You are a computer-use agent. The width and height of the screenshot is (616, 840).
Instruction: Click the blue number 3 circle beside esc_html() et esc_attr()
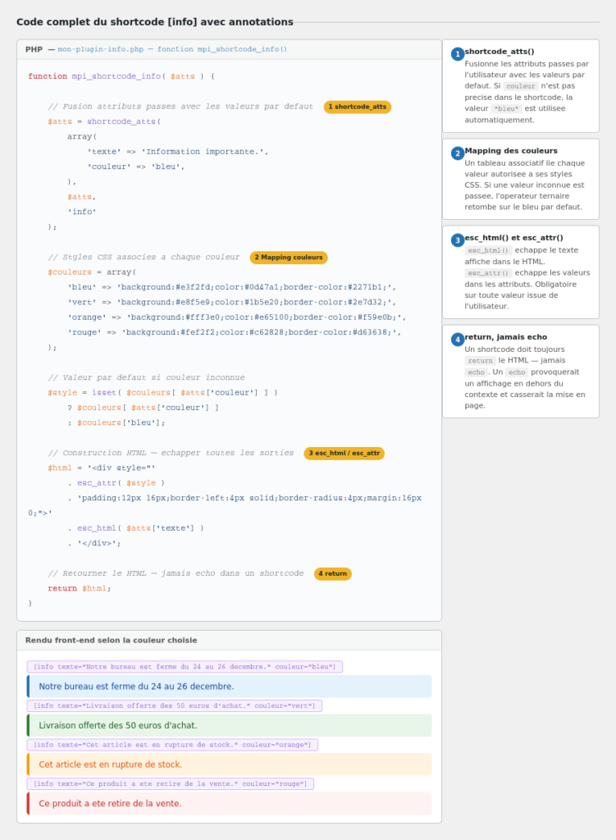458,240
